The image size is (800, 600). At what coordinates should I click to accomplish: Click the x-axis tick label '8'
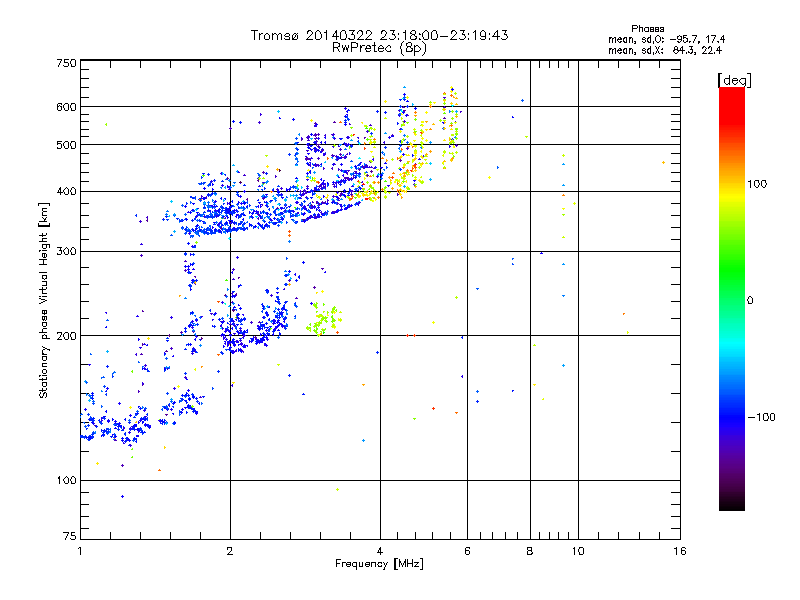pos(530,551)
